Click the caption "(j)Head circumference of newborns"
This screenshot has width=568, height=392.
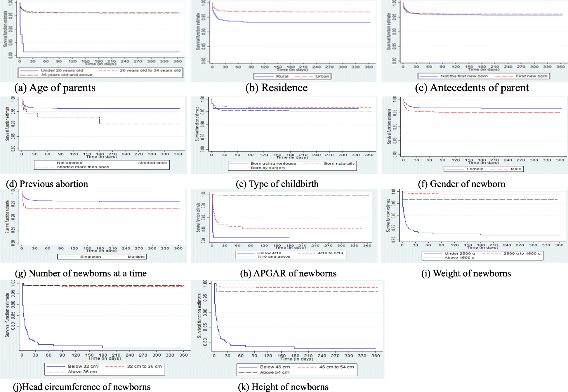click(x=82, y=387)
